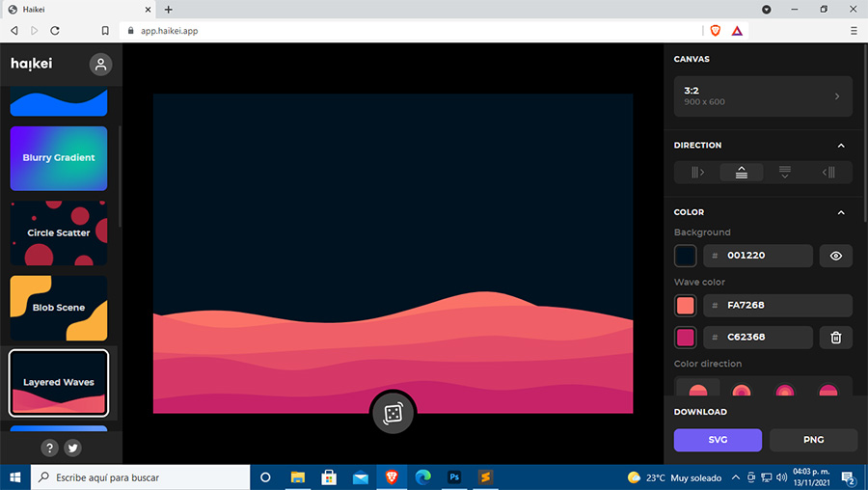This screenshot has height=490, width=868.
Task: Select the Blurry Gradient generator
Action: (59, 158)
